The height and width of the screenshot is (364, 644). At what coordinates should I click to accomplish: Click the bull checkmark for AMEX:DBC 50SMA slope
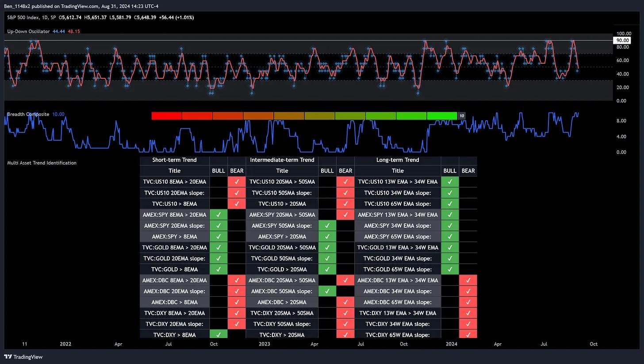(x=327, y=291)
